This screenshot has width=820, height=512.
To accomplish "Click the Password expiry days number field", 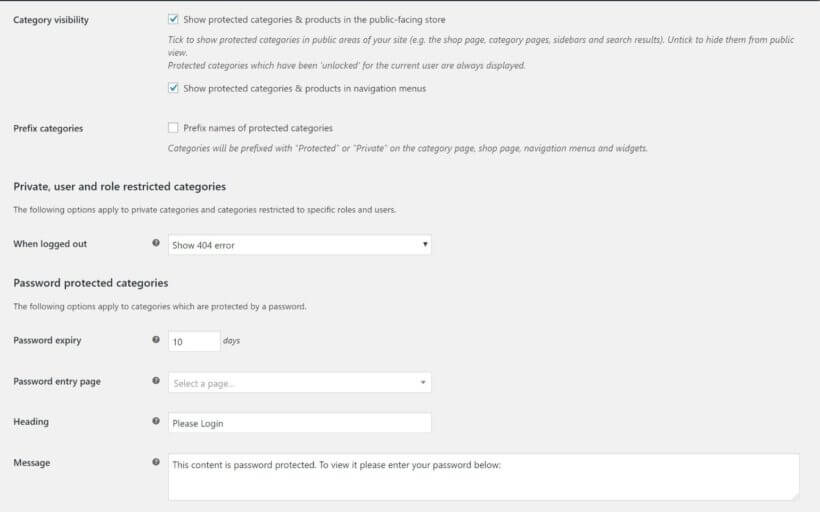I will click(x=194, y=341).
